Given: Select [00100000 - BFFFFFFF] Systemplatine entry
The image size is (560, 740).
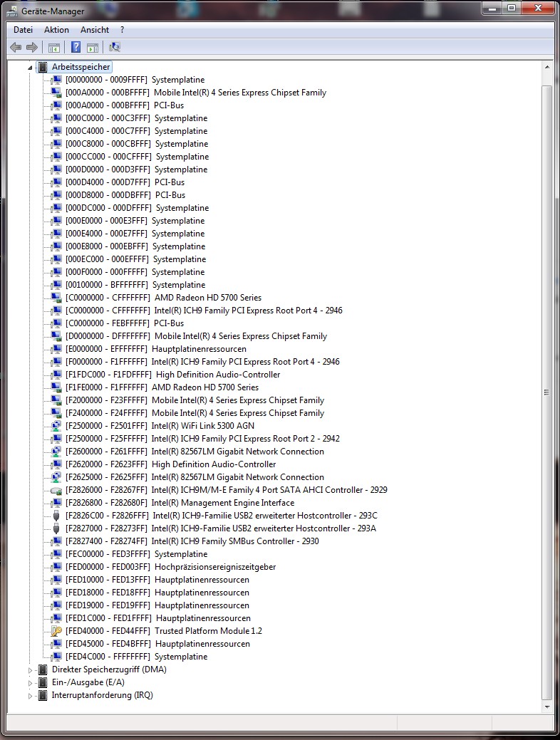Looking at the screenshot, I should click(x=135, y=285).
